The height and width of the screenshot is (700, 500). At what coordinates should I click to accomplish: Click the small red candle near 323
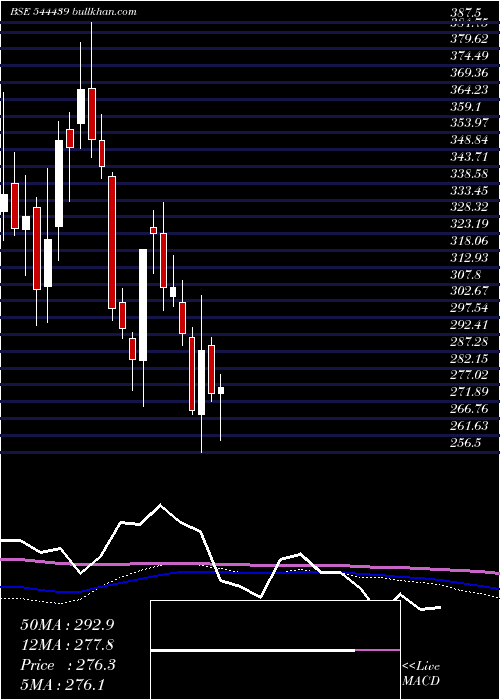[x=154, y=230]
